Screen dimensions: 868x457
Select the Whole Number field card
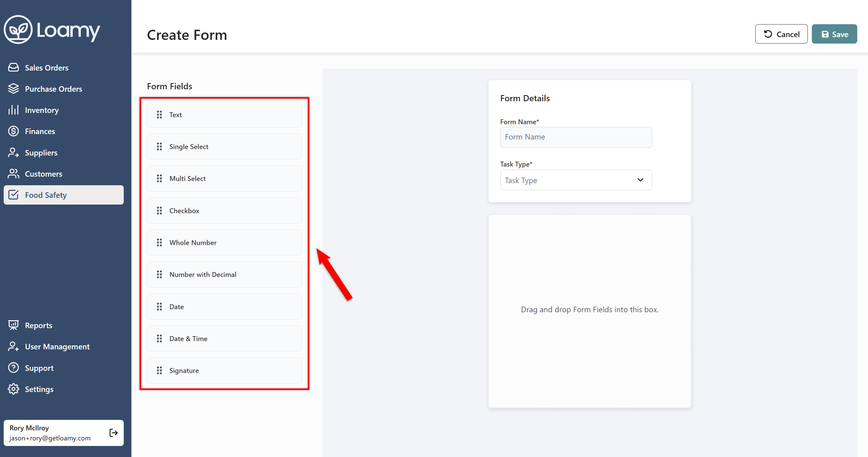click(224, 243)
